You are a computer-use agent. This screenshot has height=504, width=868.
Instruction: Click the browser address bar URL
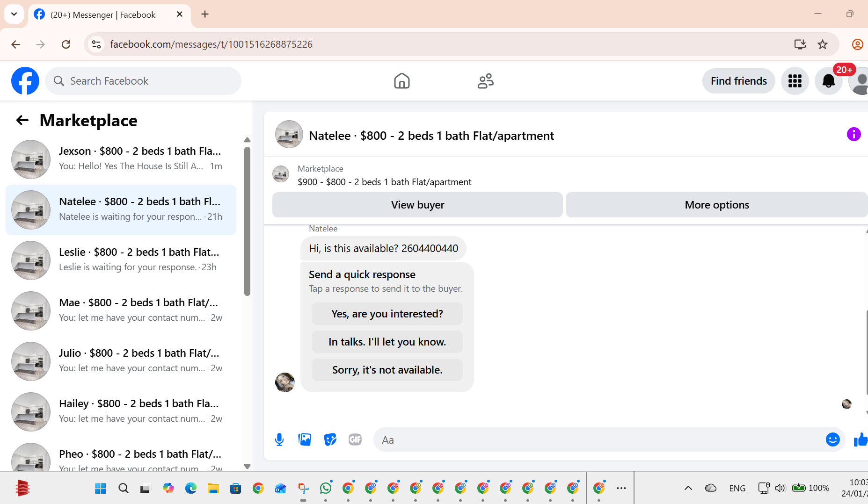click(x=211, y=44)
